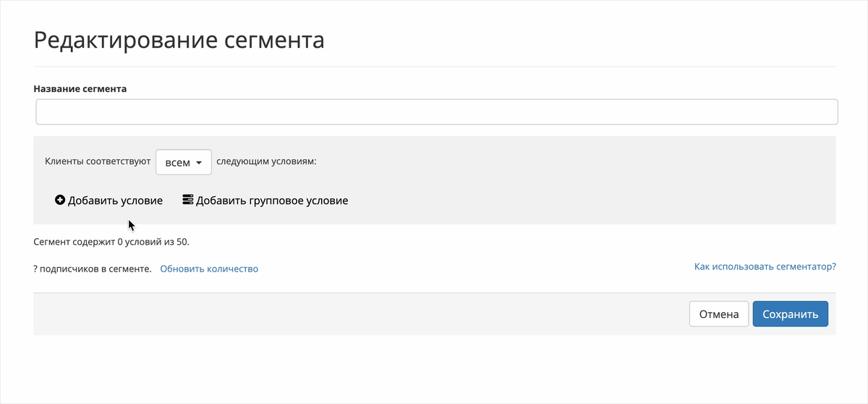Click the "следующим условиям:" text
The image size is (868, 404).
point(267,162)
